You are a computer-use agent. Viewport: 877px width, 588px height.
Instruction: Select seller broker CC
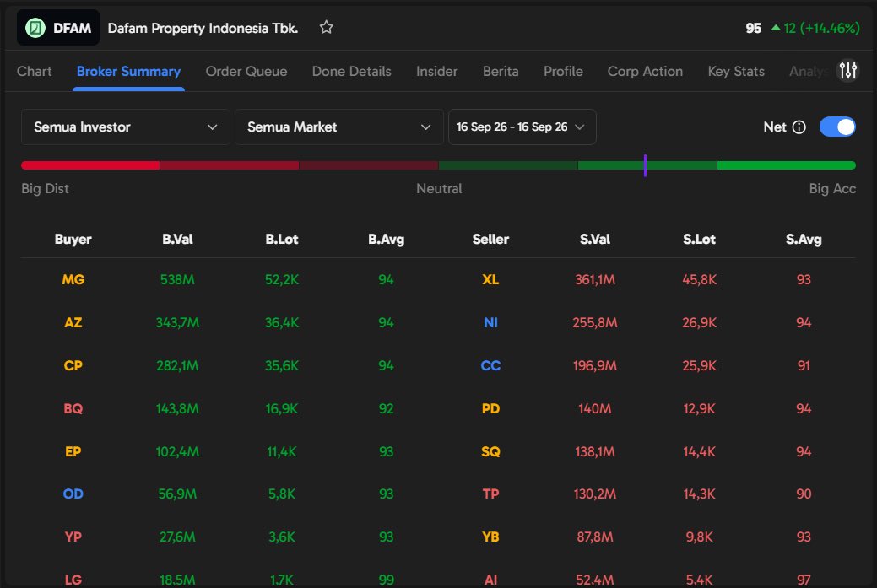(x=490, y=365)
